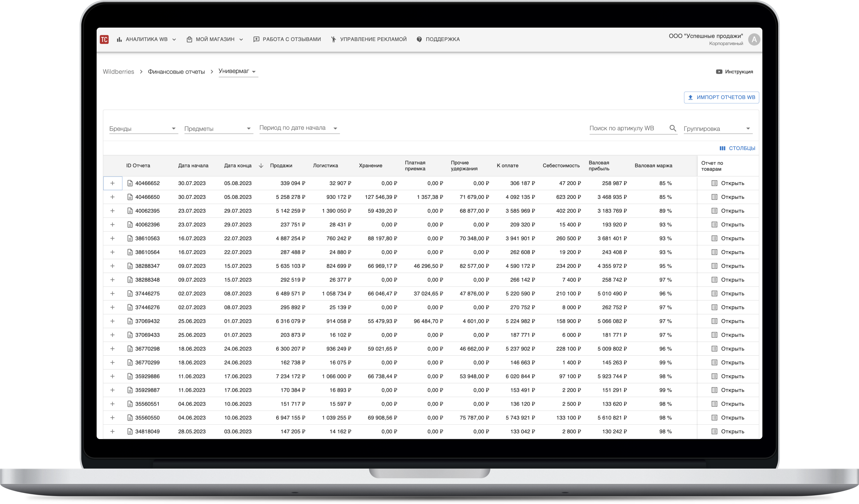Viewport: 859px width, 504px height.
Task: Click the Дата конца sort arrow
Action: click(x=261, y=166)
